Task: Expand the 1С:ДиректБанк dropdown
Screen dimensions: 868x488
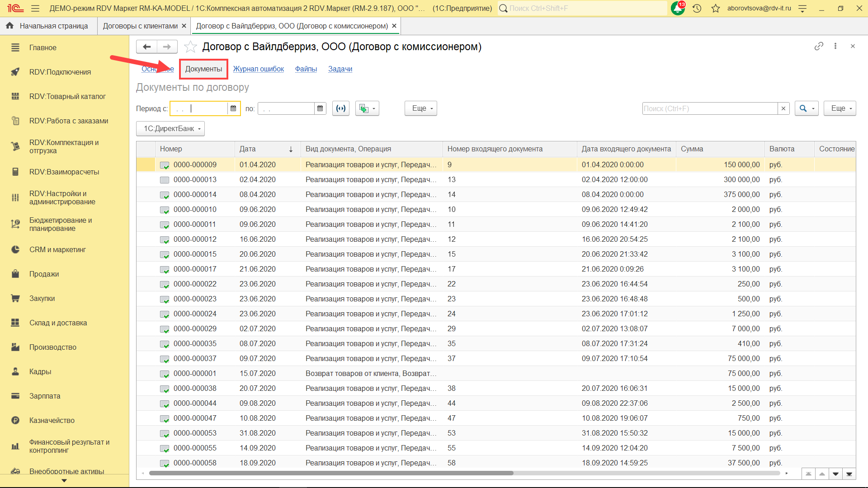Action: pyautogui.click(x=170, y=129)
